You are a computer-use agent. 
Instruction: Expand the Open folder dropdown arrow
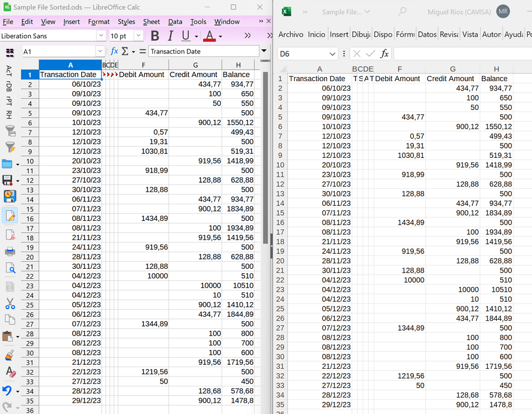pyautogui.click(x=17, y=164)
